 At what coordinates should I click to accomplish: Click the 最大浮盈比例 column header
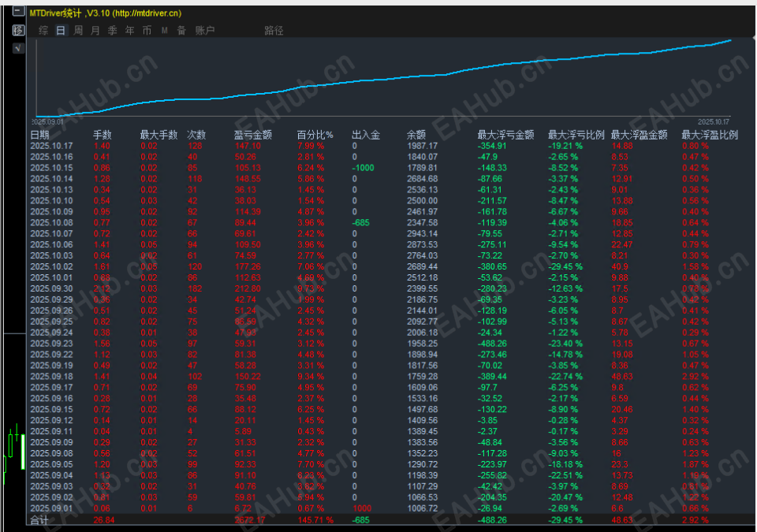point(710,135)
